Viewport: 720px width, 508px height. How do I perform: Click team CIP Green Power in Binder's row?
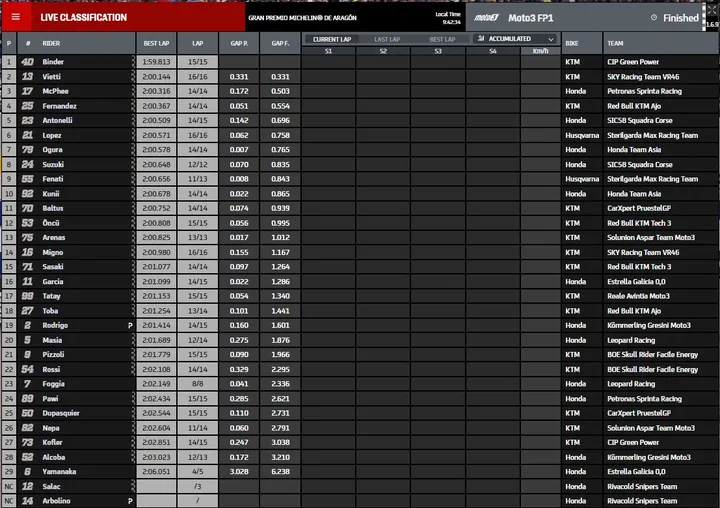coord(633,62)
